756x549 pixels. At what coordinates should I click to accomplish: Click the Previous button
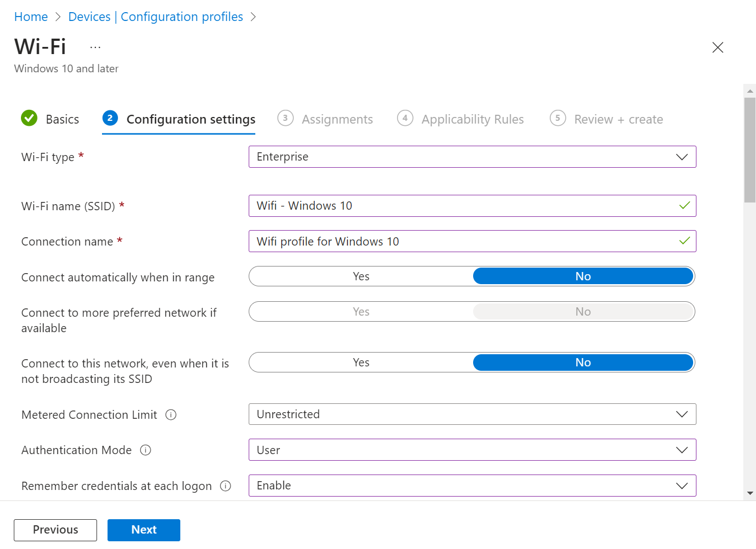click(x=55, y=530)
